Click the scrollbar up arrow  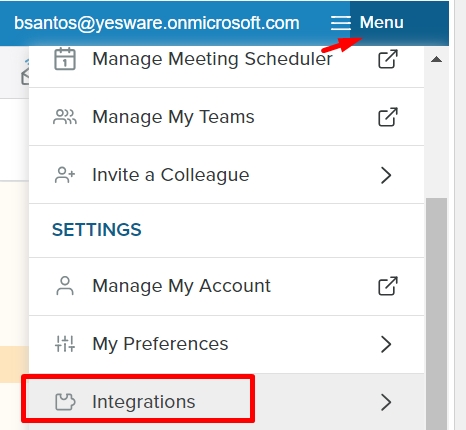tap(436, 60)
